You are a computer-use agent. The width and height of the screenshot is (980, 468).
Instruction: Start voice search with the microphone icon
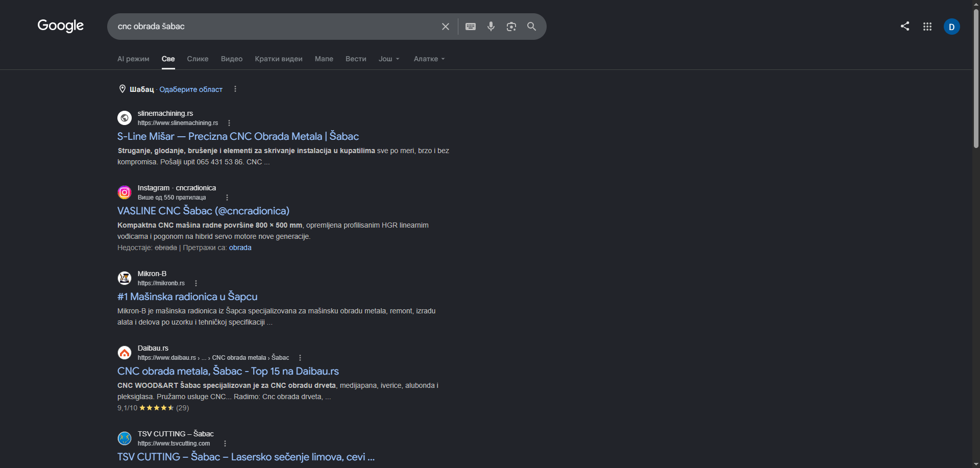point(491,27)
